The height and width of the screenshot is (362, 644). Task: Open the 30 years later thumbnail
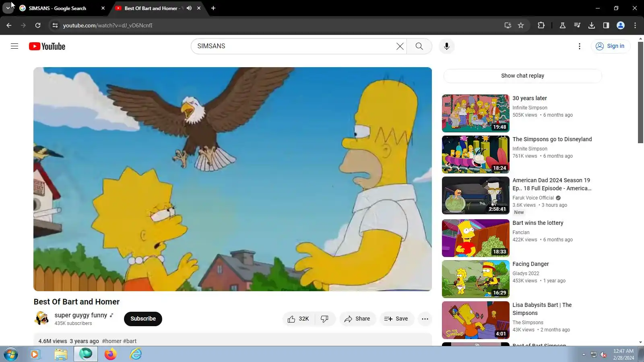click(475, 113)
